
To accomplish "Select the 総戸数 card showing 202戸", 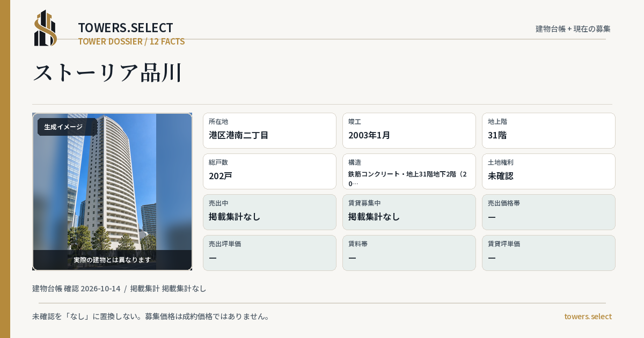I will (x=269, y=171).
